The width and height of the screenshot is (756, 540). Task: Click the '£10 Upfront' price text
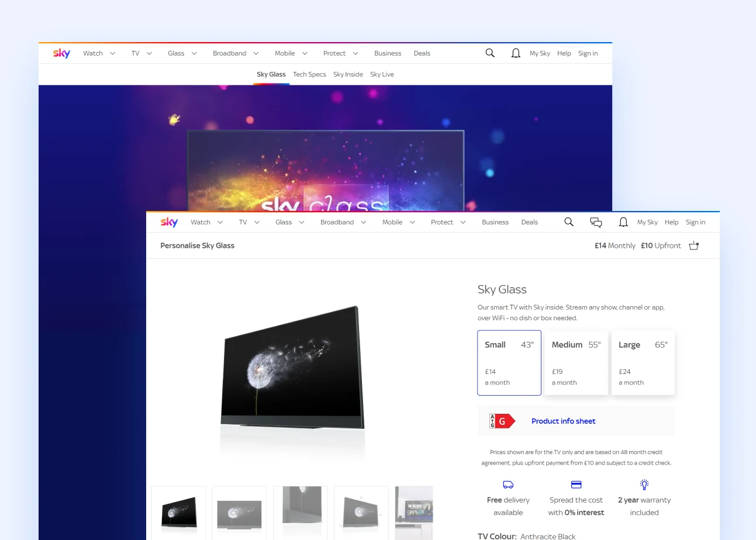661,245
